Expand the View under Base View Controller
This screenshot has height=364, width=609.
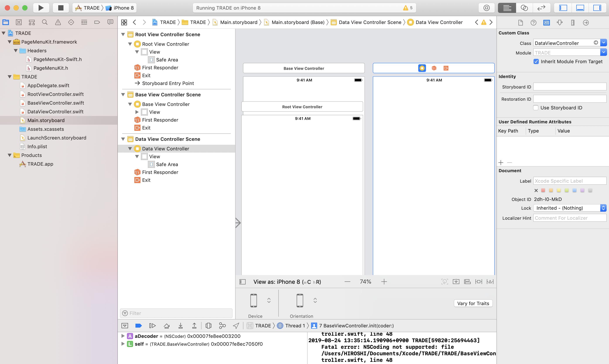click(137, 112)
